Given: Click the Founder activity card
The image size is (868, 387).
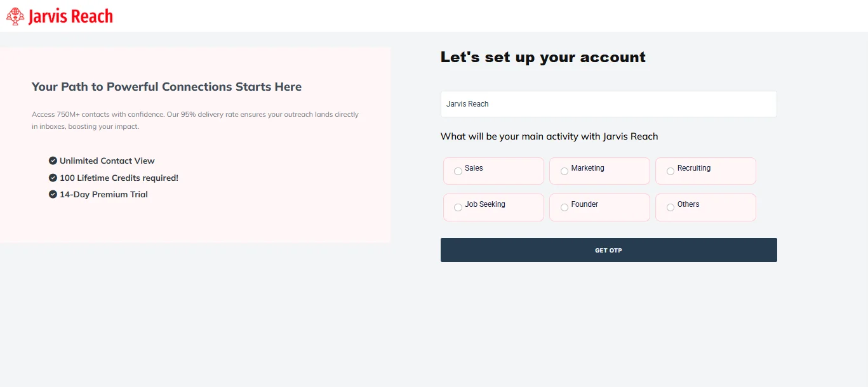Looking at the screenshot, I should [599, 207].
